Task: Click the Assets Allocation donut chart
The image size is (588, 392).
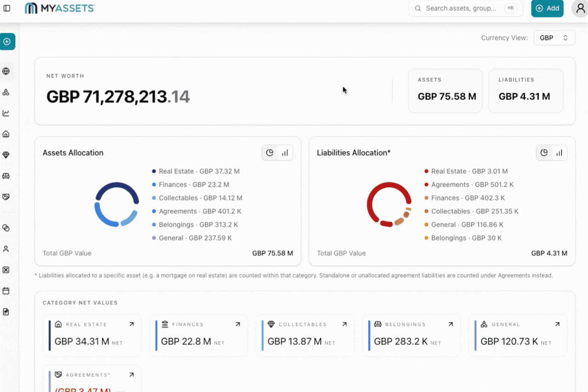Action: (117, 205)
